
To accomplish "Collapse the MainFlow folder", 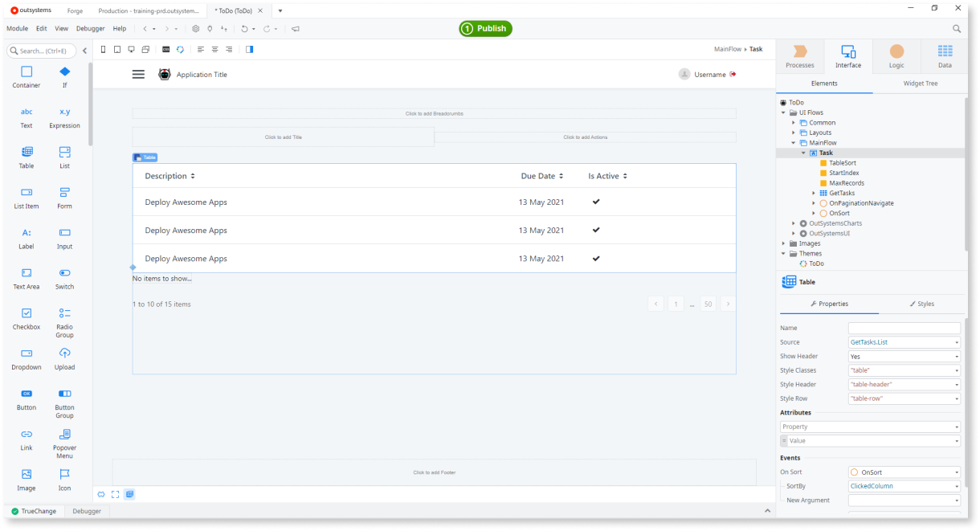I will [x=794, y=143].
